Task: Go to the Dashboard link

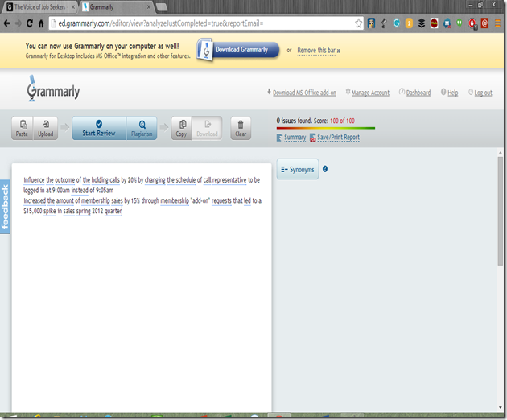Action: click(418, 93)
